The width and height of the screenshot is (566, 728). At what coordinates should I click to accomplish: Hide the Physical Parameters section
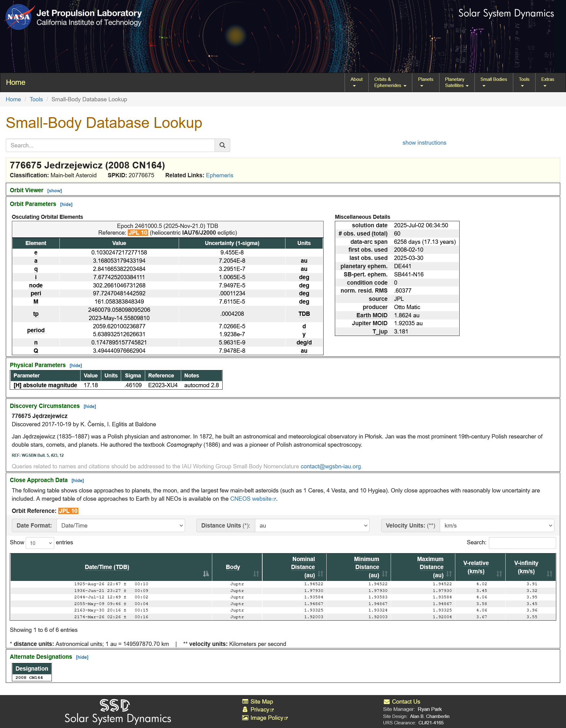76,366
